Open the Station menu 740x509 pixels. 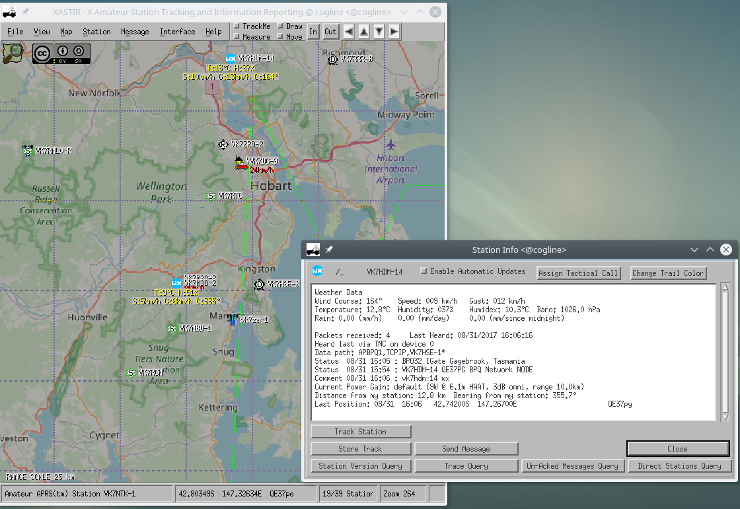[96, 32]
